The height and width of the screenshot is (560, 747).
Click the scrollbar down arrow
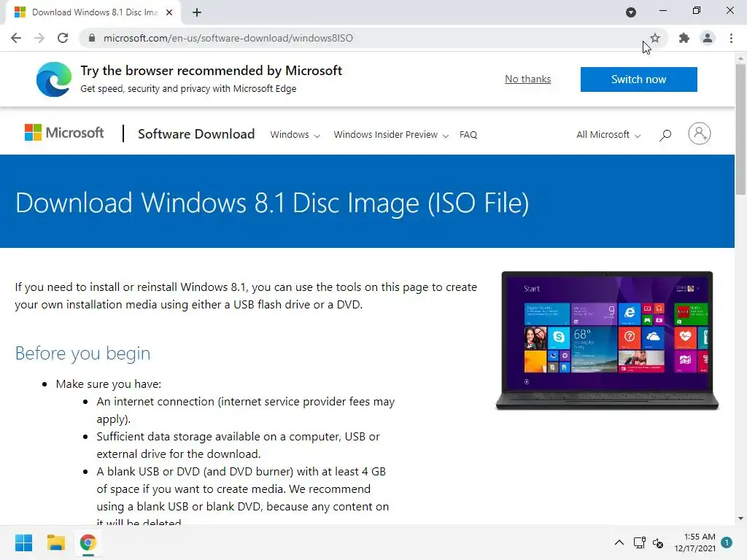point(740,518)
